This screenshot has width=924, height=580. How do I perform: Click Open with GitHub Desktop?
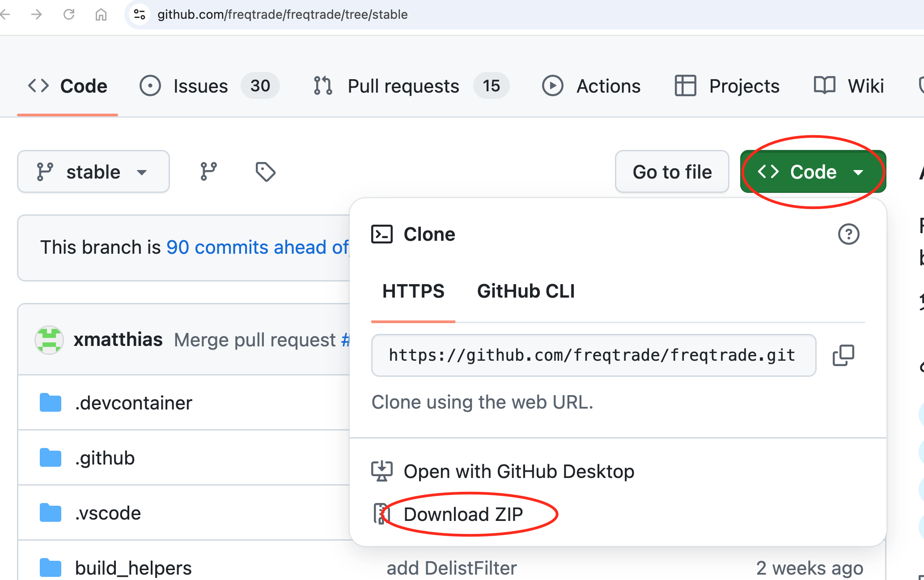coord(518,471)
